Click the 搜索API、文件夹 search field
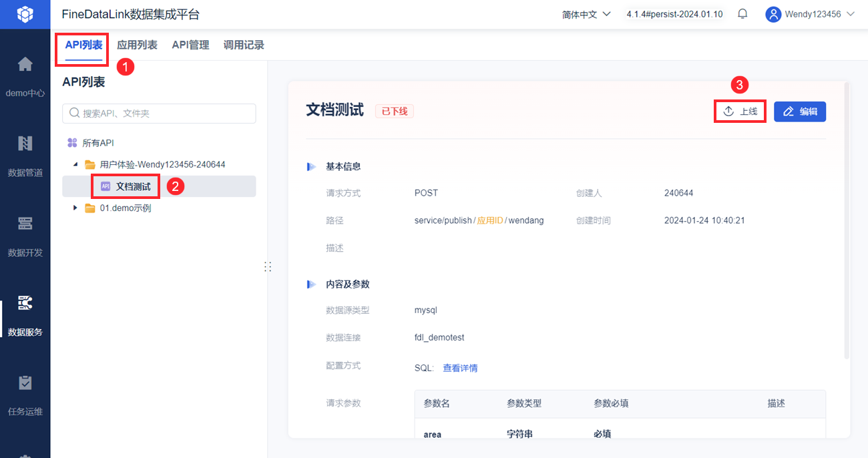The image size is (868, 458). 159,113
